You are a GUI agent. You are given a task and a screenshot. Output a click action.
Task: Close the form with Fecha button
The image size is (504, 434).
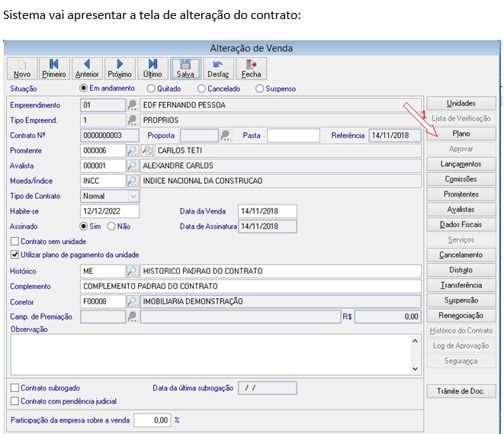click(x=252, y=69)
